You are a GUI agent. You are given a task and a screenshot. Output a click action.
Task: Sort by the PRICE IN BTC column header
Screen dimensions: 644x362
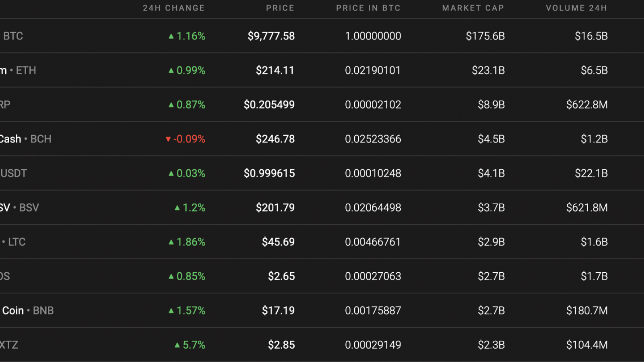pos(368,8)
